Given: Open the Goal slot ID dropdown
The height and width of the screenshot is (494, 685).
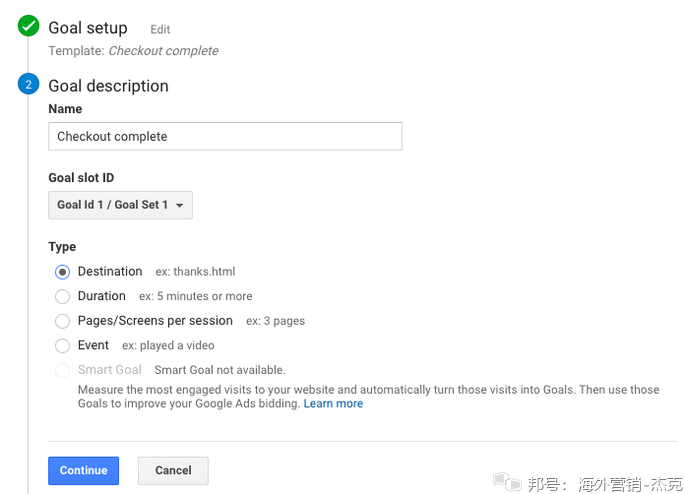Looking at the screenshot, I should point(120,205).
